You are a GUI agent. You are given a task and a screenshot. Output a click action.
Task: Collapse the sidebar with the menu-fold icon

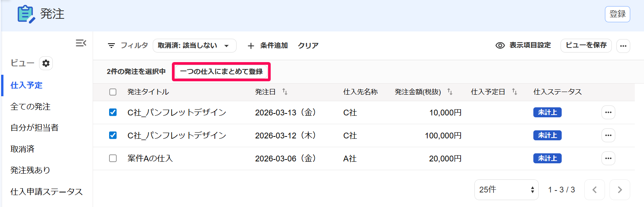(x=81, y=43)
